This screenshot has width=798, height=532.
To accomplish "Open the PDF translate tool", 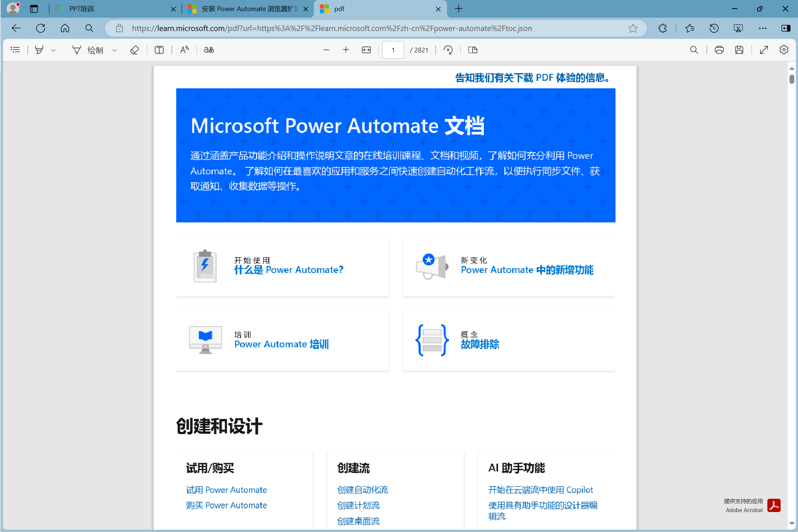I will click(209, 50).
